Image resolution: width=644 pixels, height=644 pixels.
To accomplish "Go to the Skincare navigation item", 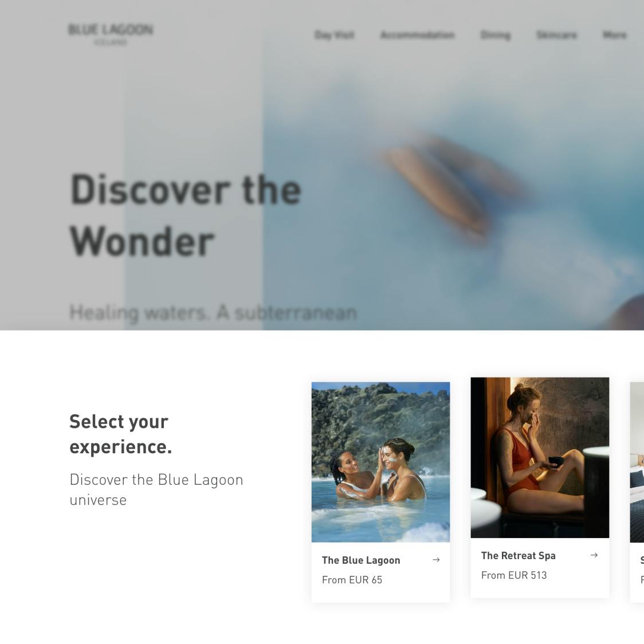I will [556, 35].
